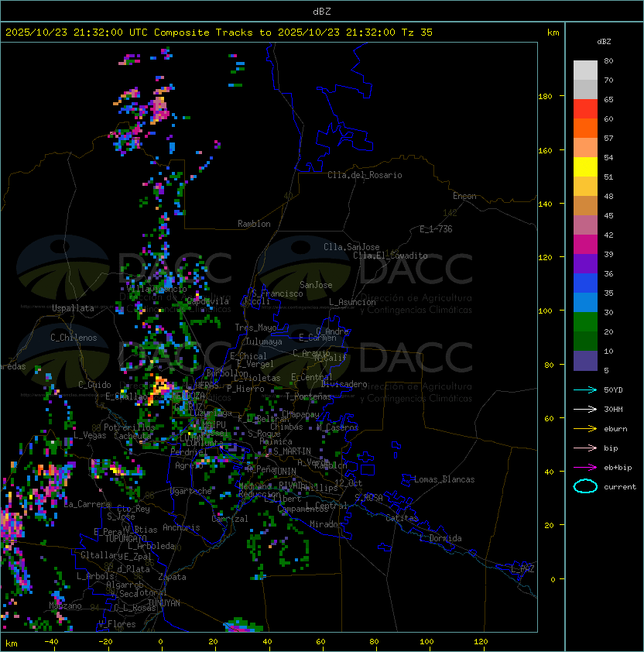Image resolution: width=644 pixels, height=652 pixels.
Task: Click the 'Lomas_Blancas' map label
Action: click(x=444, y=479)
